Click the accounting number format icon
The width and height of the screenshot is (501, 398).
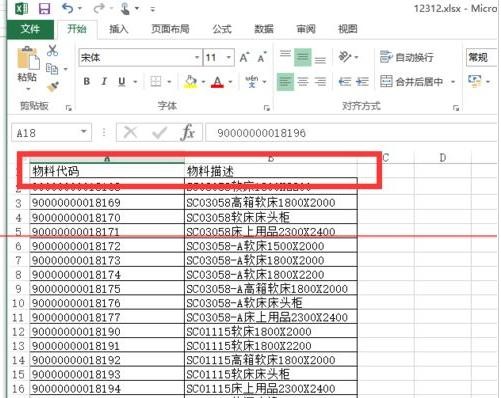[x=475, y=81]
